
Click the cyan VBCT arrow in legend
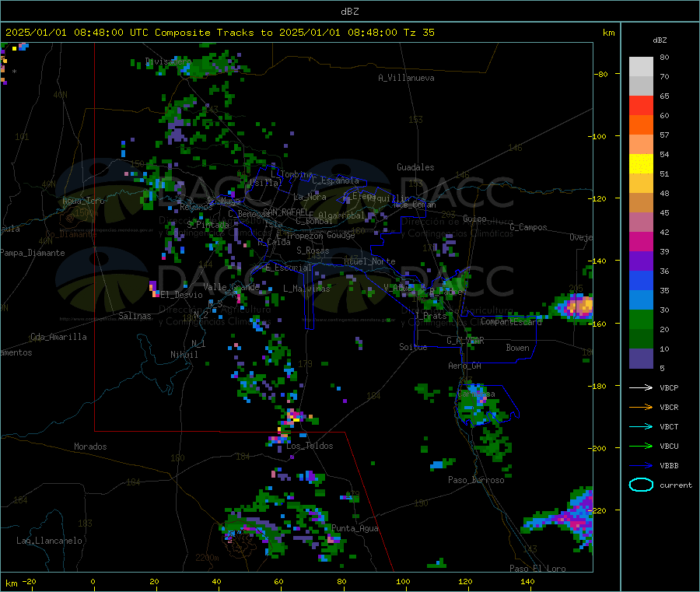tap(641, 426)
